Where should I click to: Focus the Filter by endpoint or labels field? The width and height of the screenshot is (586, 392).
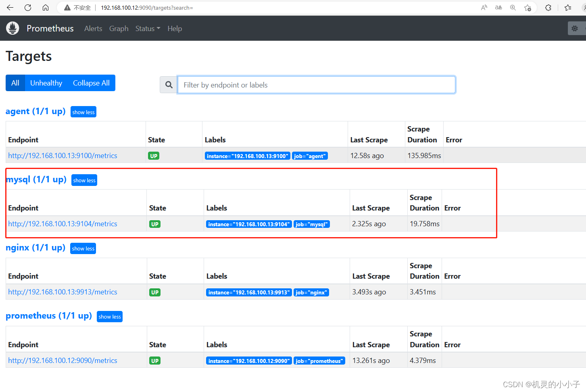point(317,85)
